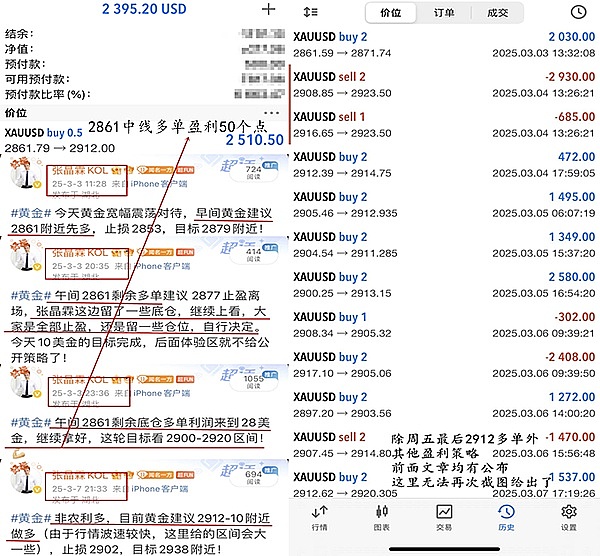Tap the sort arrows icon in history

tap(311, 12)
